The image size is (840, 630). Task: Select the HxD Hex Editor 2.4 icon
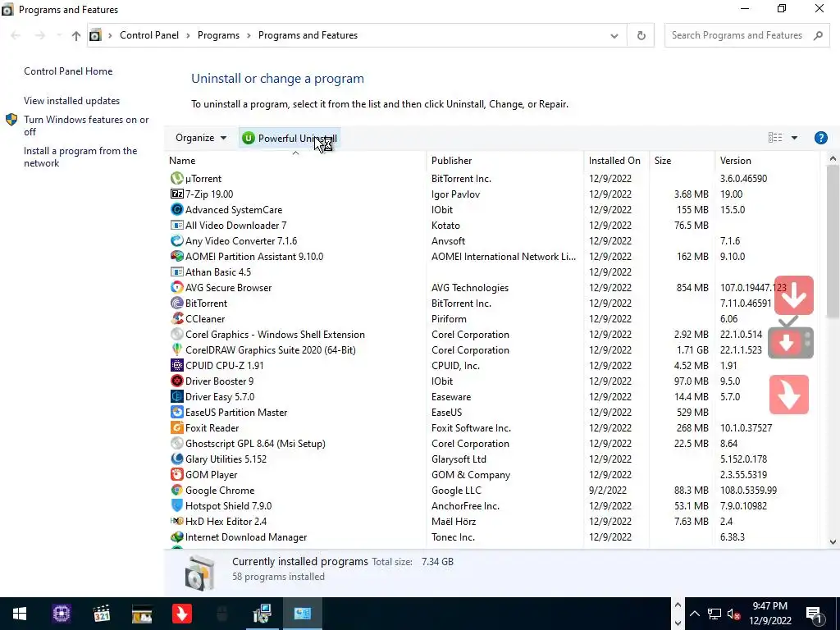point(177,521)
